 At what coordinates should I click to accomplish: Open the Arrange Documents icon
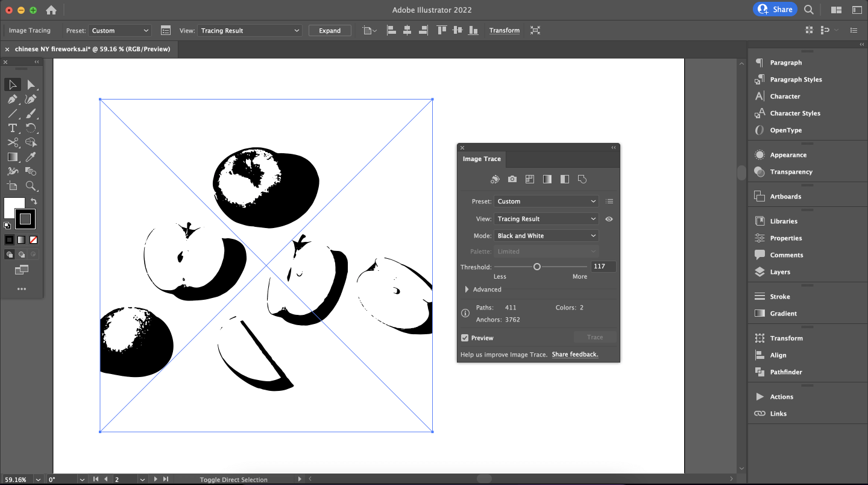click(x=836, y=10)
